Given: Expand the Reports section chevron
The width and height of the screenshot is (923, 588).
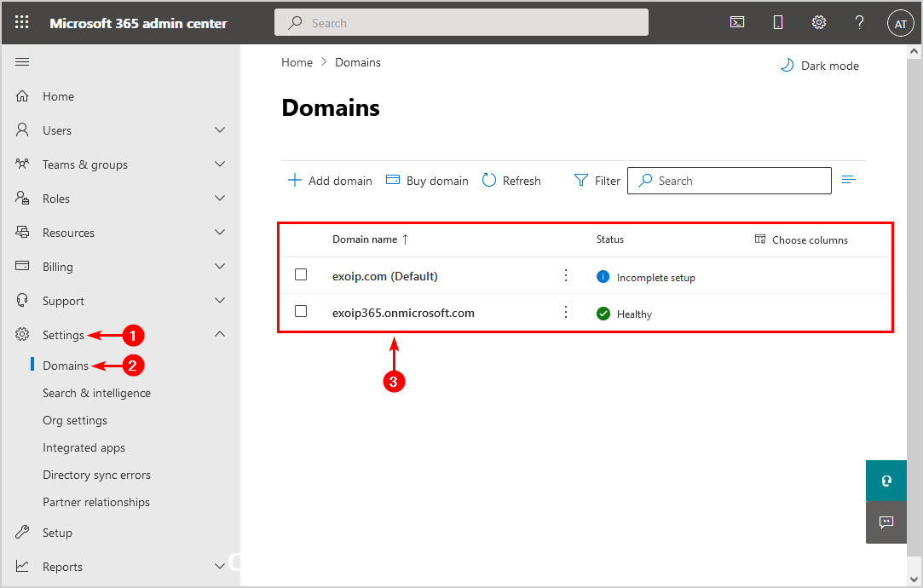Looking at the screenshot, I should click(x=220, y=566).
